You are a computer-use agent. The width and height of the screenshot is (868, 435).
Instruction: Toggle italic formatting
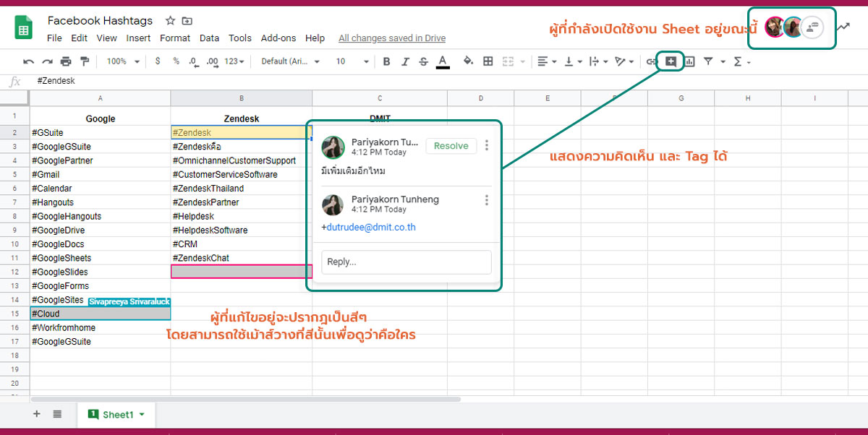405,61
